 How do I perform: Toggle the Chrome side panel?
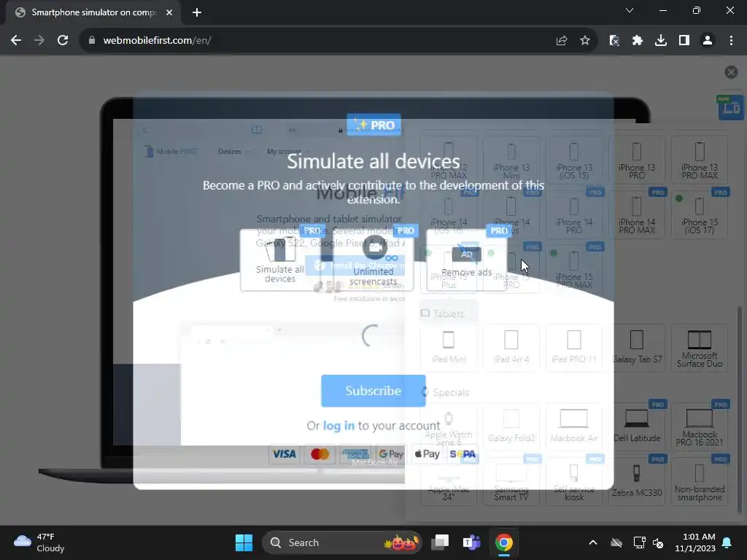[684, 41]
